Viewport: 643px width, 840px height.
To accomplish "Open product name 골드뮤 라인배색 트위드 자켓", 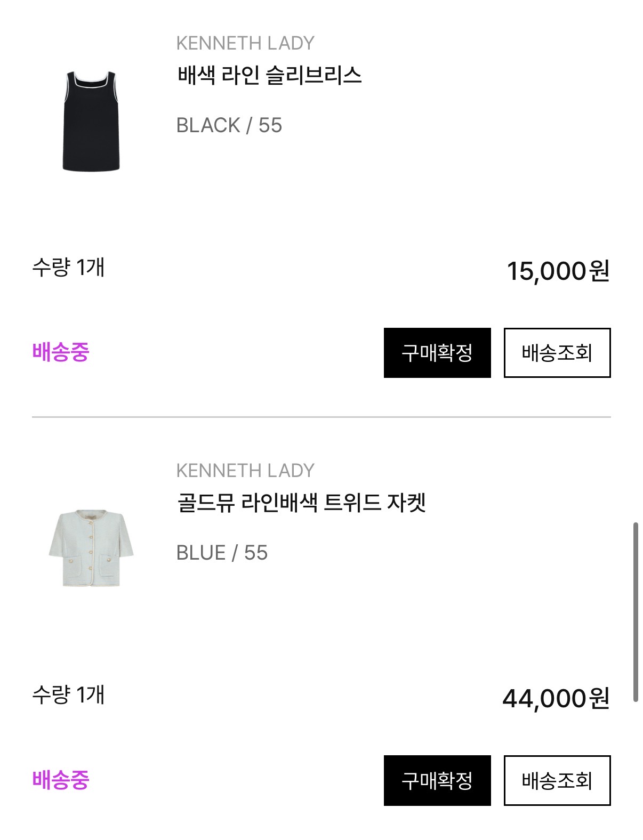I will [x=301, y=503].
